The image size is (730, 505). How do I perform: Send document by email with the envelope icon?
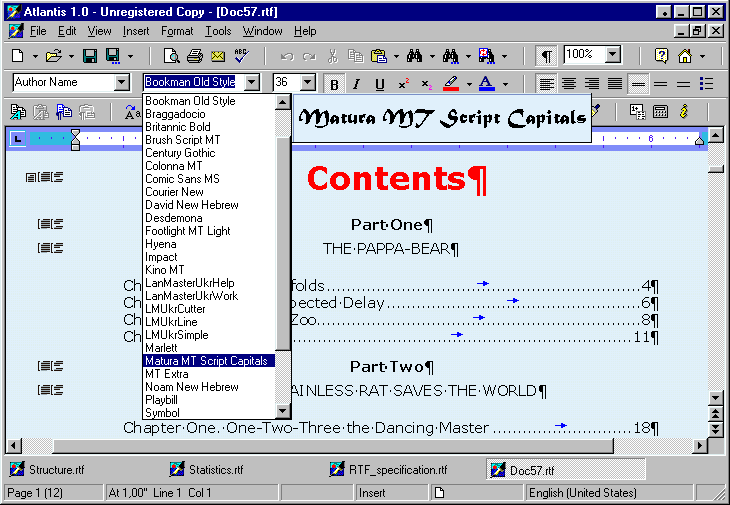coord(218,56)
